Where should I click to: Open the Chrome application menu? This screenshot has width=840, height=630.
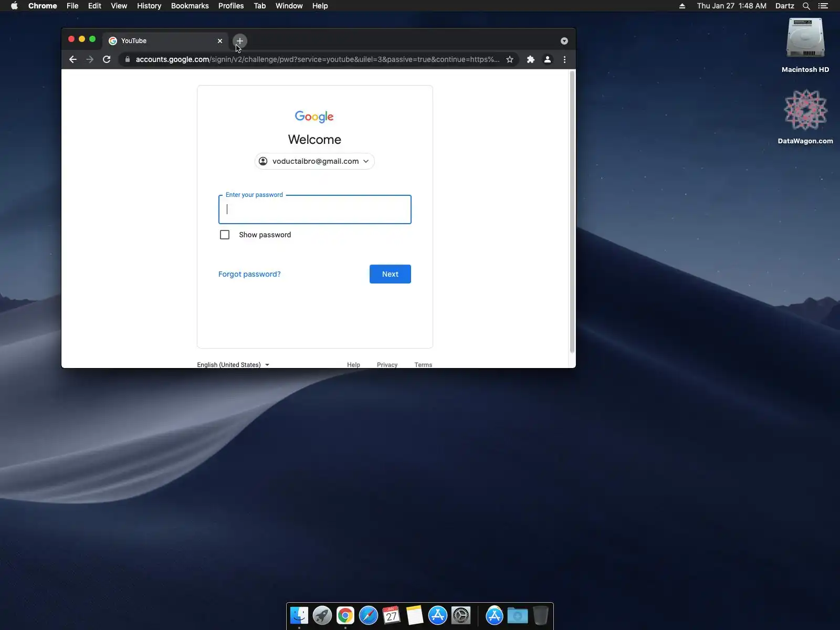point(43,6)
